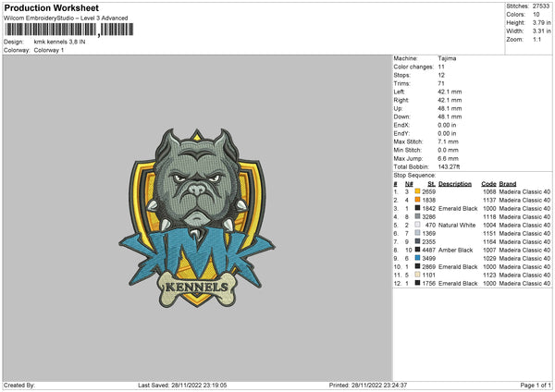Click the Height value '3.79 in'
The image size is (555, 392).
[541, 22]
